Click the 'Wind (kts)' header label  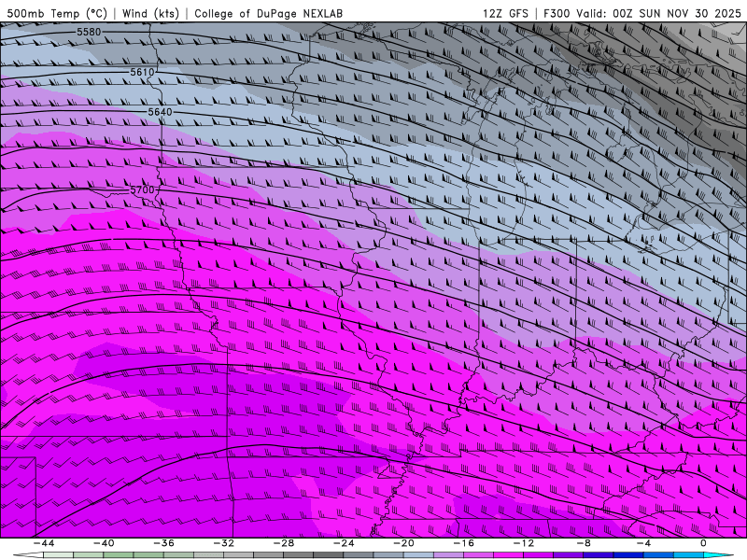click(150, 13)
